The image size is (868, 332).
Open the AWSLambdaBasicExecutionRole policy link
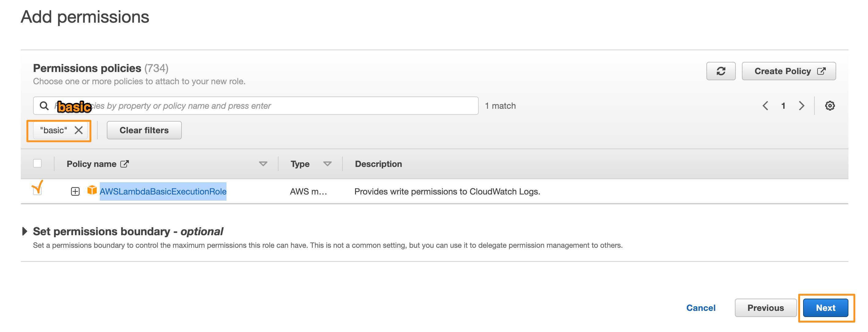click(163, 191)
